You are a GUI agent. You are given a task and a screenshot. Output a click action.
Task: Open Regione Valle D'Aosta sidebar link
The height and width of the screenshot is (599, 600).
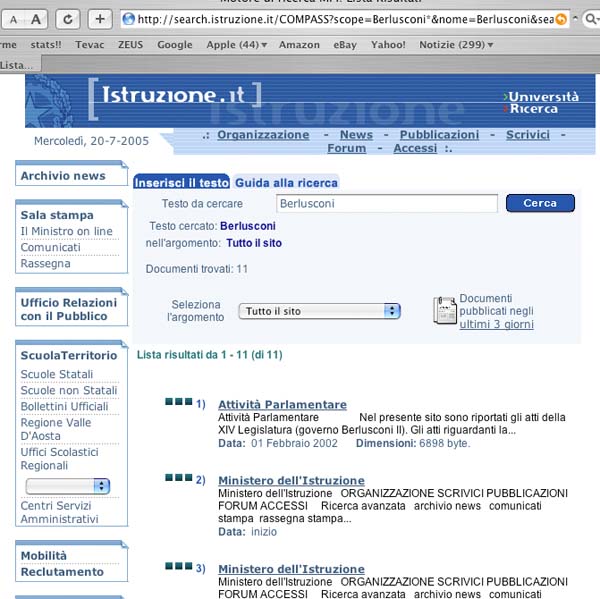click(x=56, y=429)
